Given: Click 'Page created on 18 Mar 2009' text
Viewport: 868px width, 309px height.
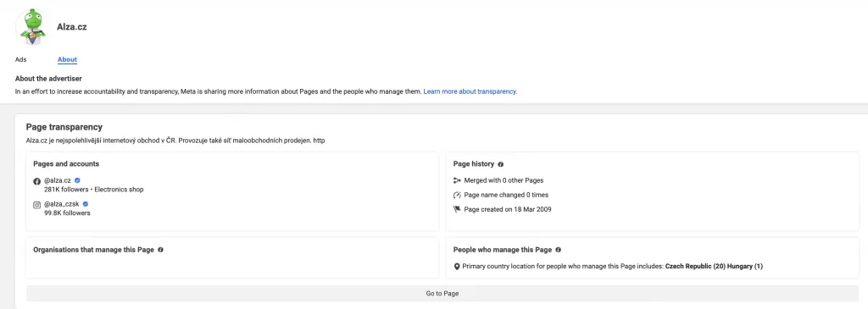Looking at the screenshot, I should pos(508,209).
